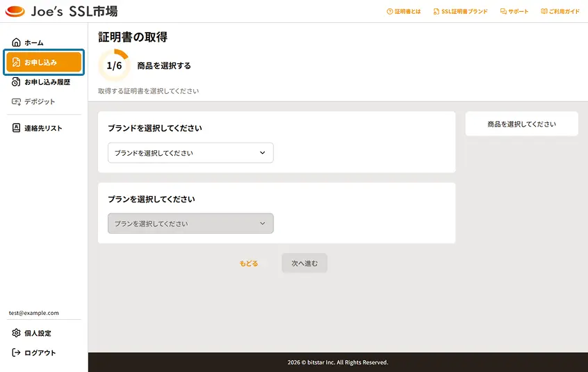Click the 証明書の取得 page heading

click(x=133, y=37)
